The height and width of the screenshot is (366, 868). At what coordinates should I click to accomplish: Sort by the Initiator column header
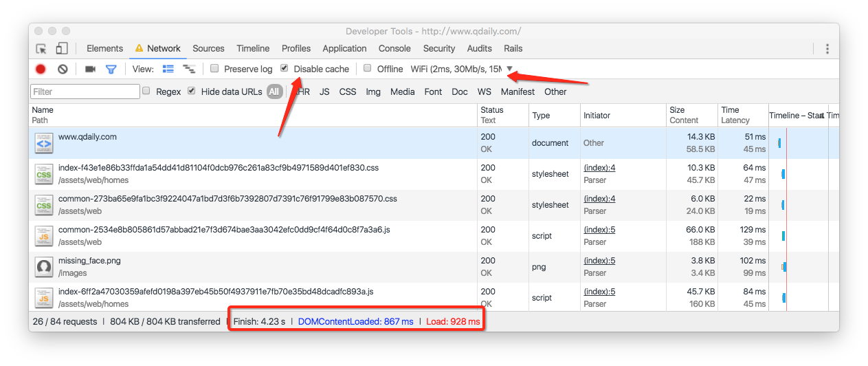pos(623,115)
